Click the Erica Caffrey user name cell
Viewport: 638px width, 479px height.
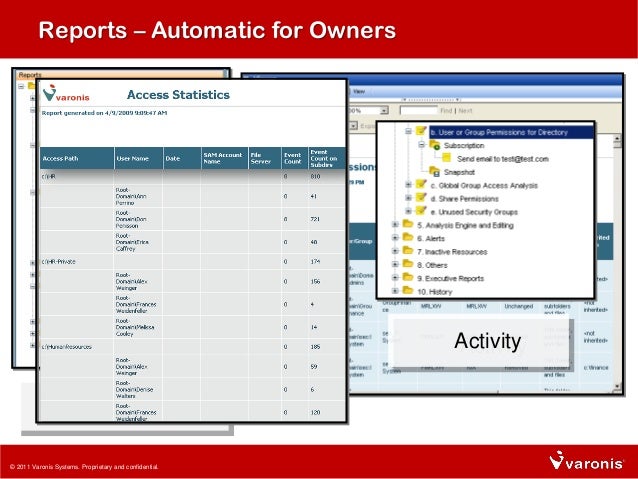[139, 242]
